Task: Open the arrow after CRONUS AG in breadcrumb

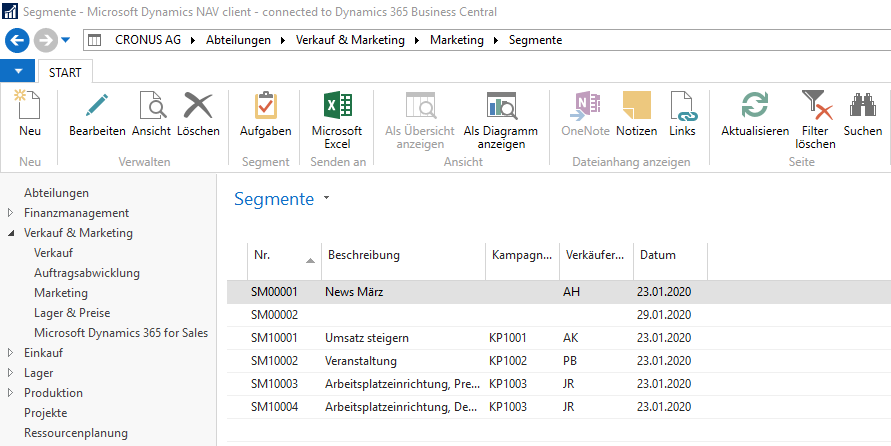Action: click(193, 40)
